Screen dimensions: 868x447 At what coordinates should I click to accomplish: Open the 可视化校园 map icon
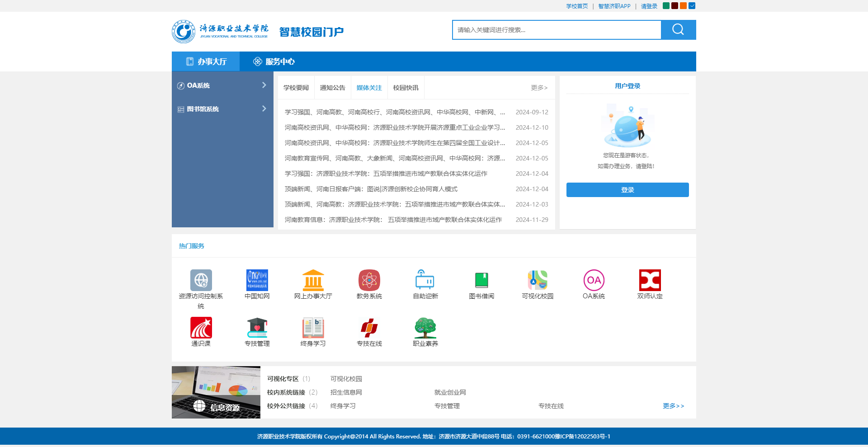[x=537, y=280]
